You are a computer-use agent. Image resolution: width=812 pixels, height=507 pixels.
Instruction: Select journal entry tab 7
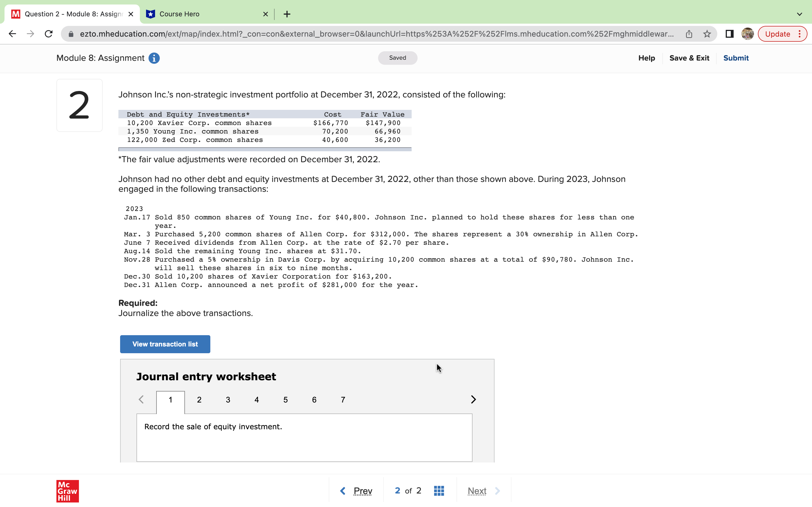343,400
